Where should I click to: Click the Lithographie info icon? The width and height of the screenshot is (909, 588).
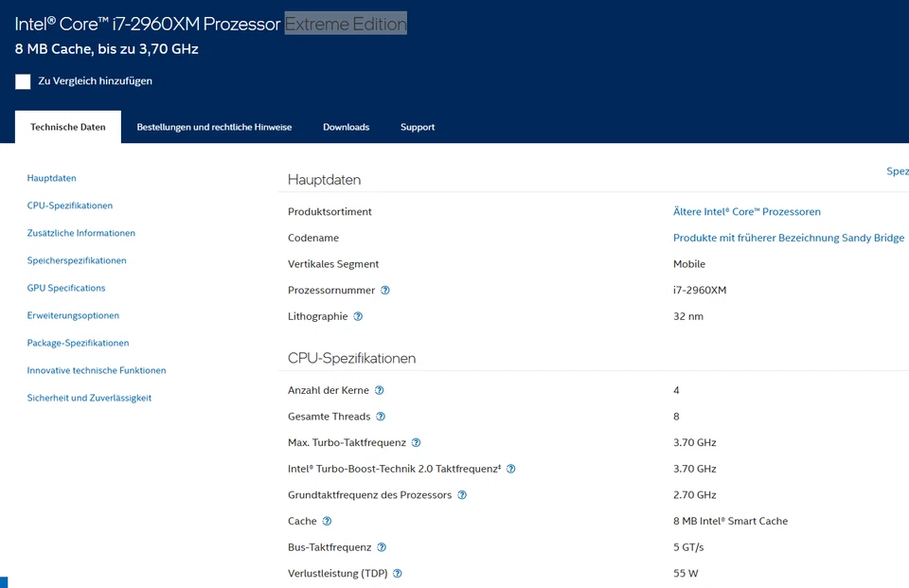tap(359, 316)
